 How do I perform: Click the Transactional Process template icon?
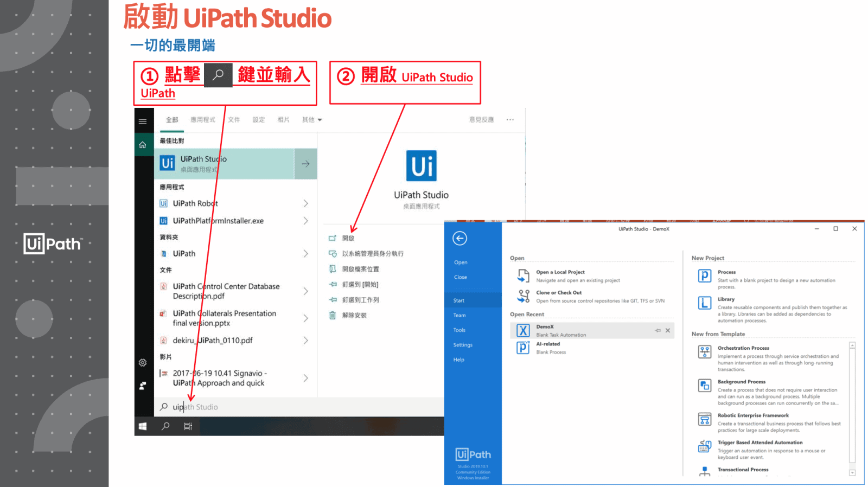coord(705,472)
